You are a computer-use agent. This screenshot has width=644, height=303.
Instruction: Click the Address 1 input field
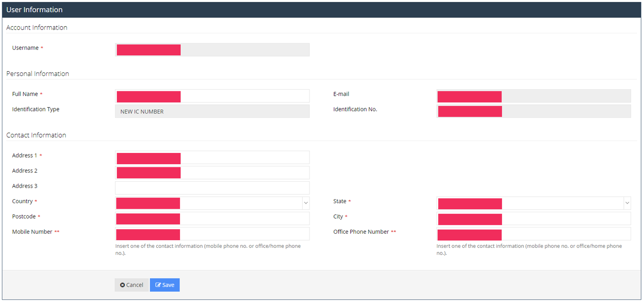click(x=212, y=158)
